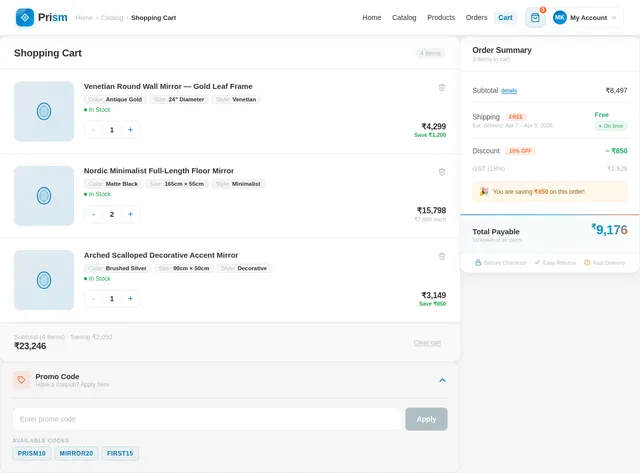Click the Secure Checkout lock icon
Screen dimensions: 640x473
tap(478, 262)
